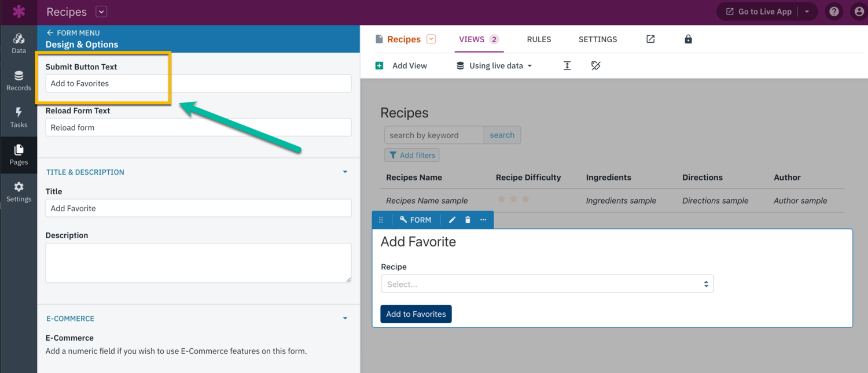This screenshot has width=868, height=373.
Task: Open page in new window icon
Action: click(x=650, y=39)
